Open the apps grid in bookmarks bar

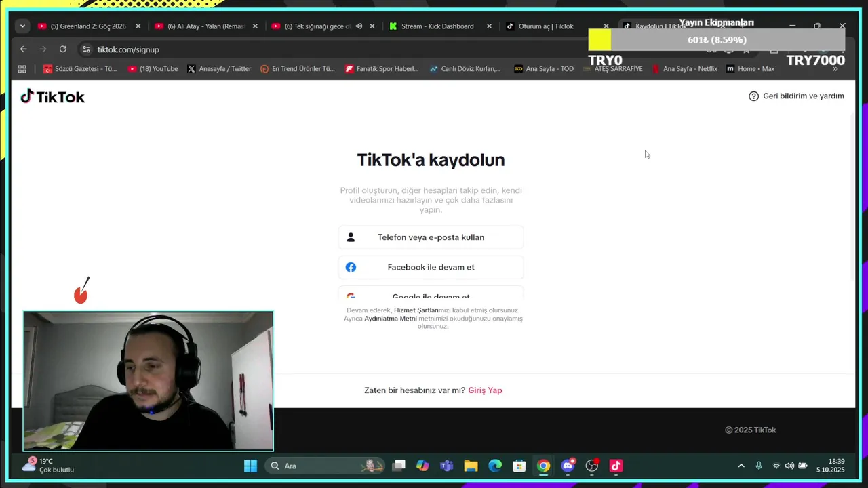(x=22, y=69)
